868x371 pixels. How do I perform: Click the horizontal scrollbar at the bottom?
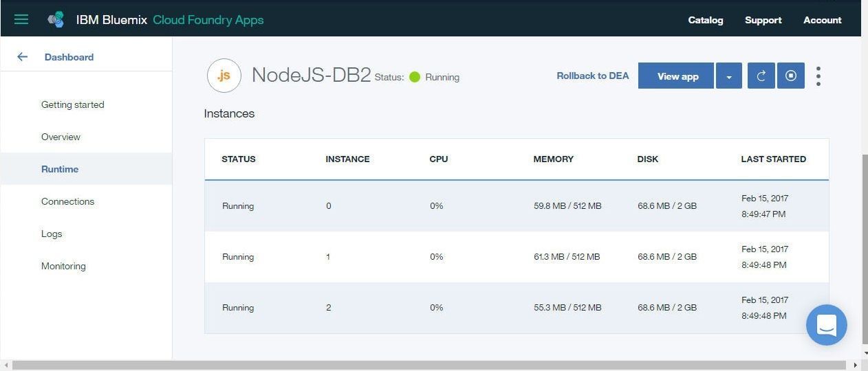point(429,366)
